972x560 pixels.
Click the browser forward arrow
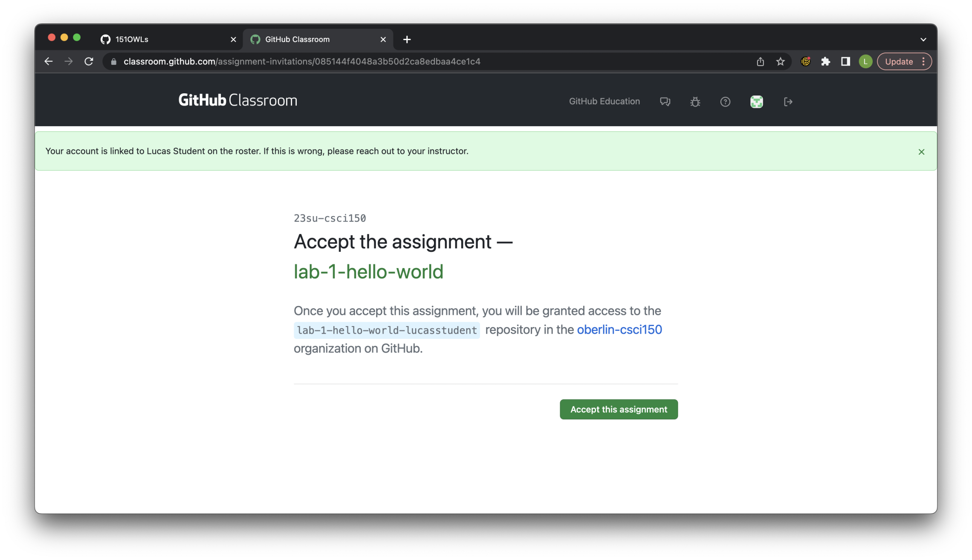(x=68, y=61)
